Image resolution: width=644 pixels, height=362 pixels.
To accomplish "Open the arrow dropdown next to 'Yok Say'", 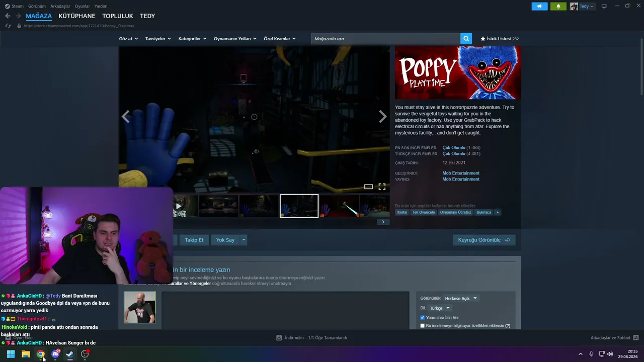I will pos(244,240).
